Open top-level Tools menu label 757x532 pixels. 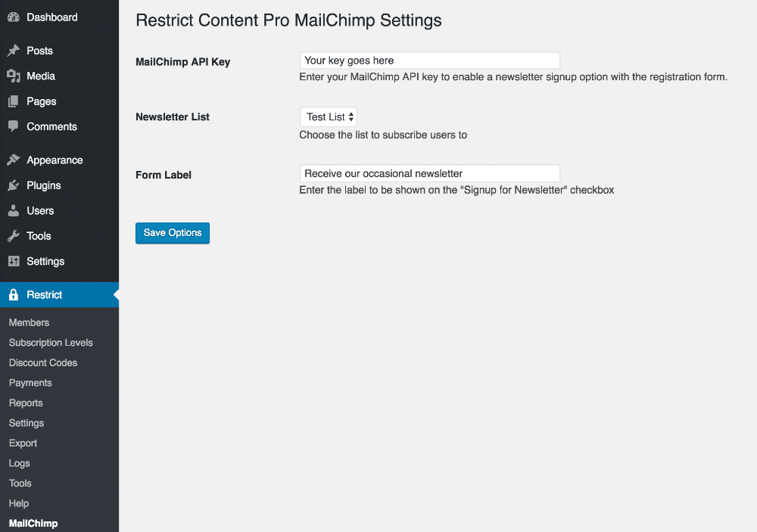pos(39,236)
